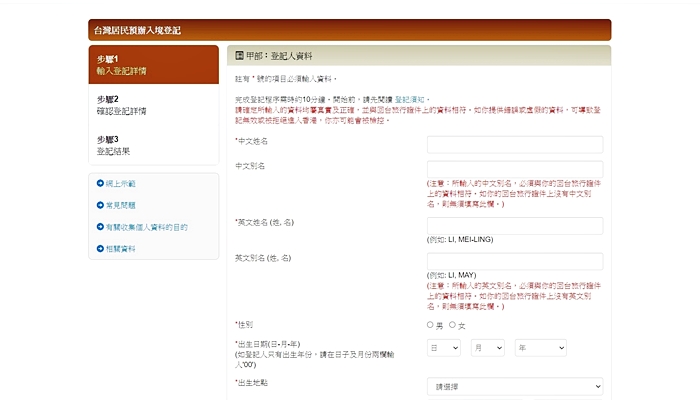Open the 常見問題 sidebar link
The width and height of the screenshot is (700, 400).
tap(124, 205)
